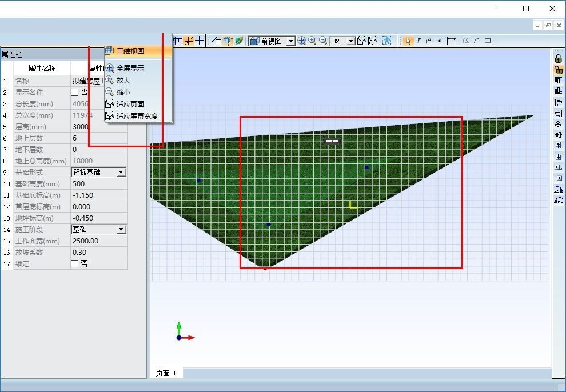566x392 pixels.
Task: Click the grid snap icon in toolbar
Action: point(177,41)
